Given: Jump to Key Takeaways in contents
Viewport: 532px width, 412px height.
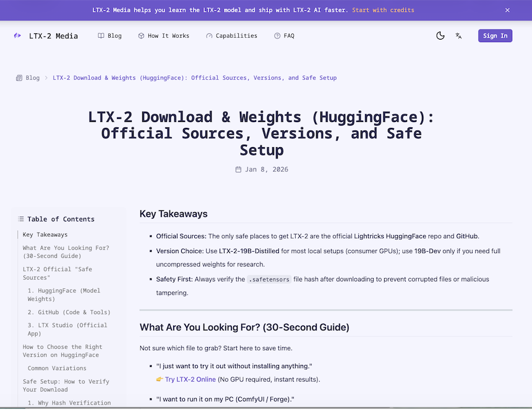Looking at the screenshot, I should [x=45, y=234].
